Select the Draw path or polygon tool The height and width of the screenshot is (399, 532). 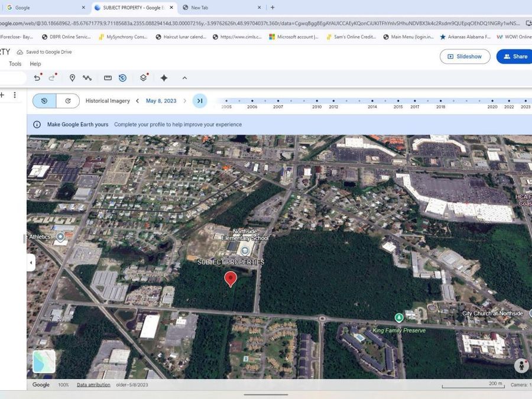(87, 77)
